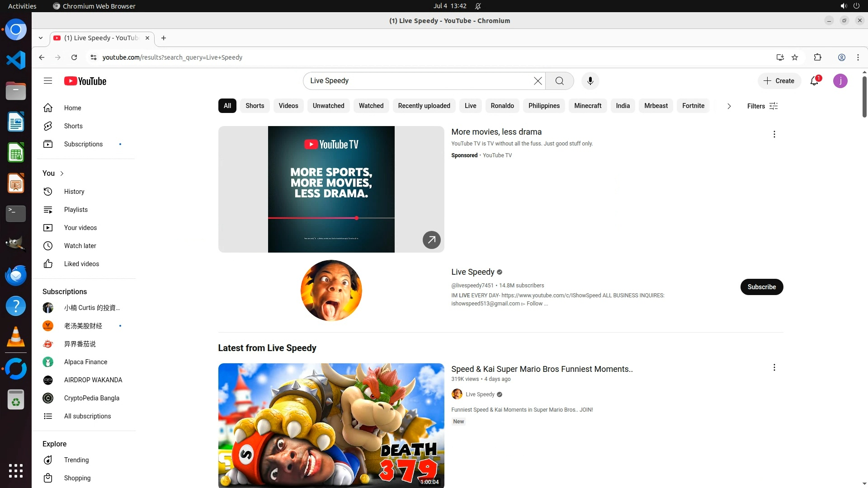Open the YouTube hamburger guide menu

[48, 81]
